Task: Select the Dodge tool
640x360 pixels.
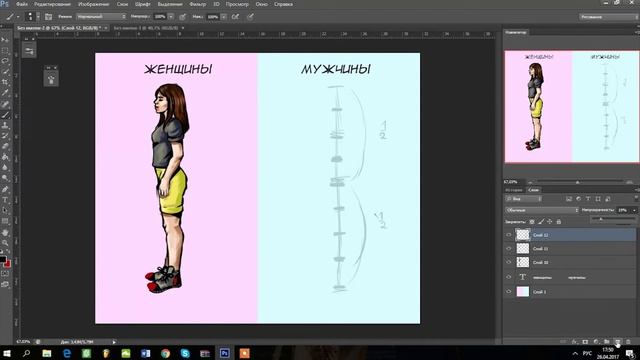Action: pyautogui.click(x=5, y=178)
